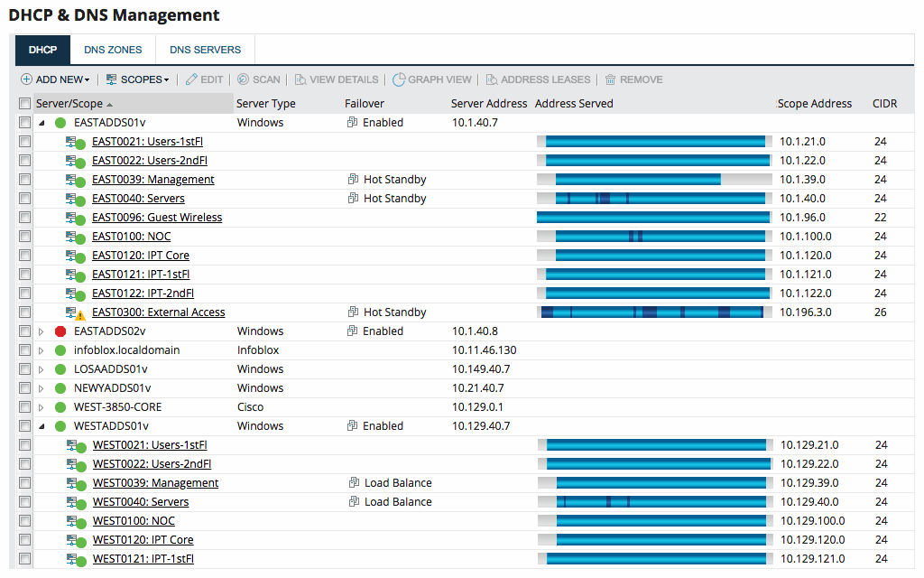Screen dimensions: 924x578
Task: Switch to the DNS SERVERS tab
Action: 204,50
